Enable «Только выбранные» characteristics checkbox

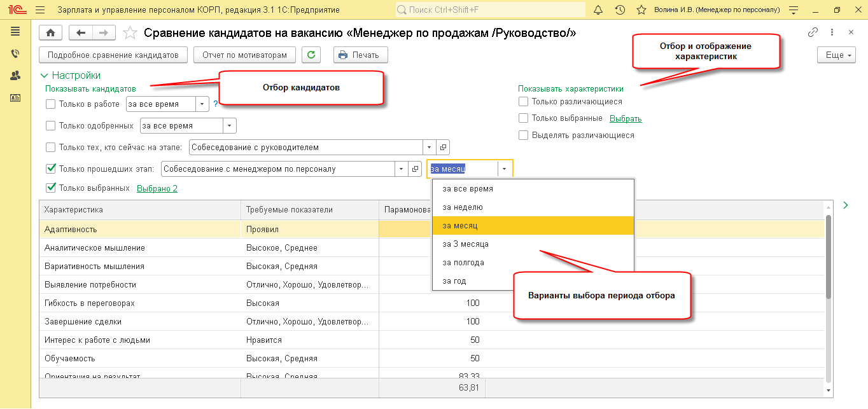coord(523,118)
